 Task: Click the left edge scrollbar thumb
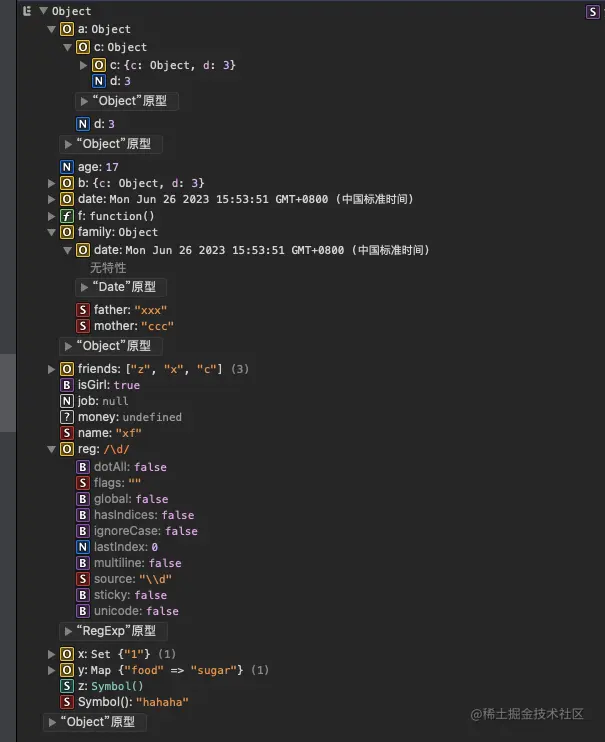pyautogui.click(x=8, y=393)
